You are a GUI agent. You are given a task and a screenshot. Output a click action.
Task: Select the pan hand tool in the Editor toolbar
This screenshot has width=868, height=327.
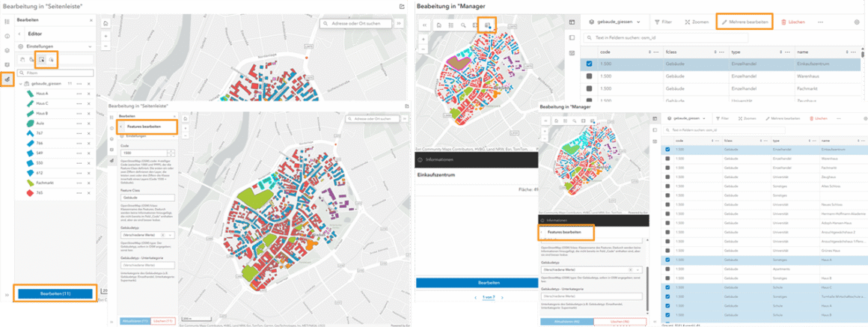click(x=22, y=59)
